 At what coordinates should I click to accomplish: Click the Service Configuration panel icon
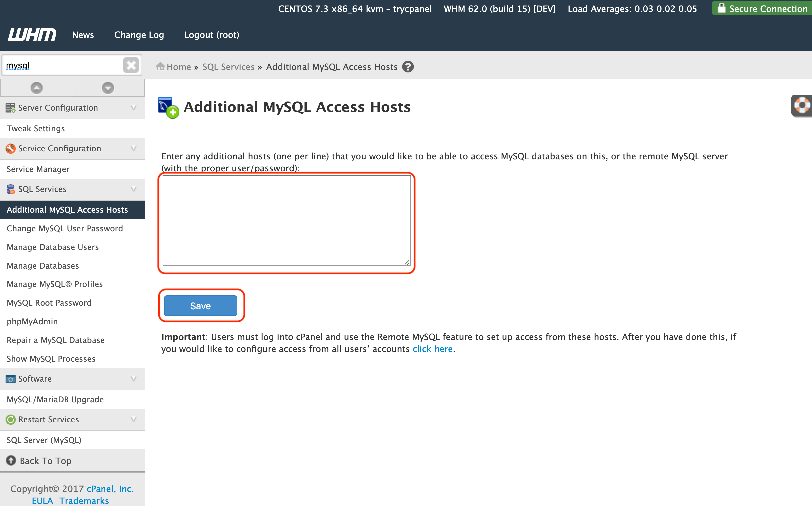tap(11, 149)
